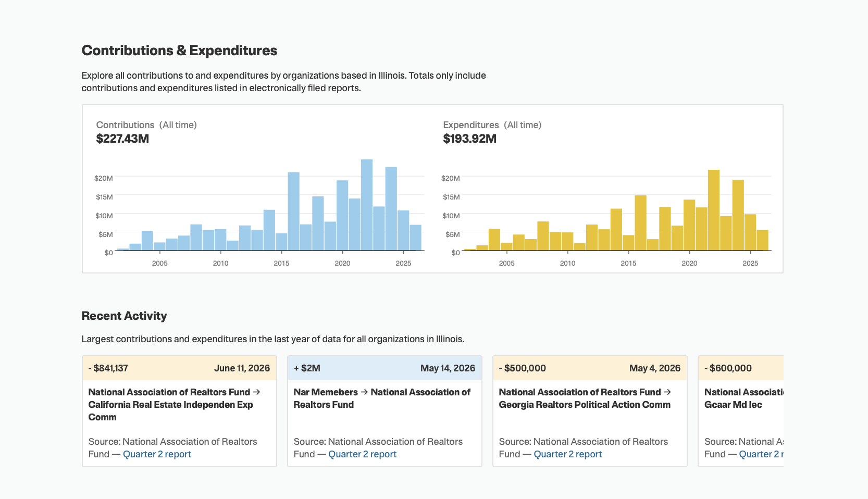Select the second-tallest yellow Expenditures bar

[738, 215]
